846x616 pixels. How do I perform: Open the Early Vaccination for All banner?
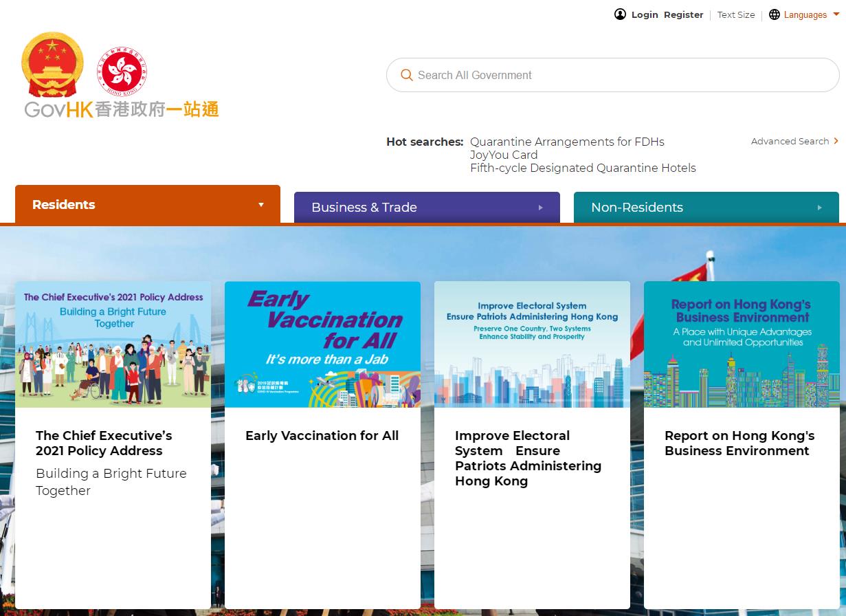(x=322, y=344)
